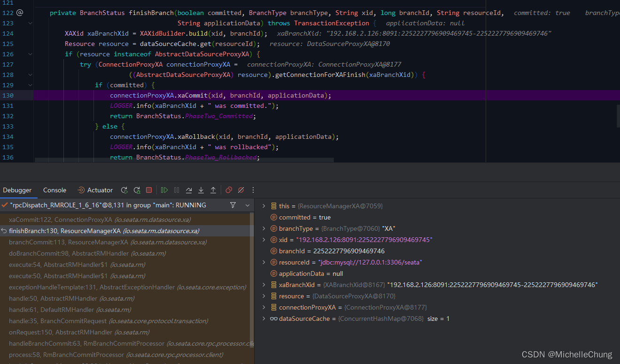Collapse code fold at line 129

pyautogui.click(x=30, y=85)
